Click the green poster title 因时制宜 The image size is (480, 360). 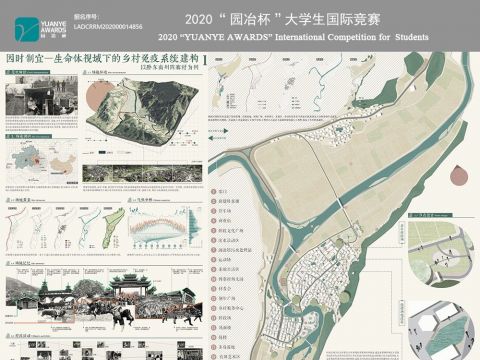pos(102,58)
